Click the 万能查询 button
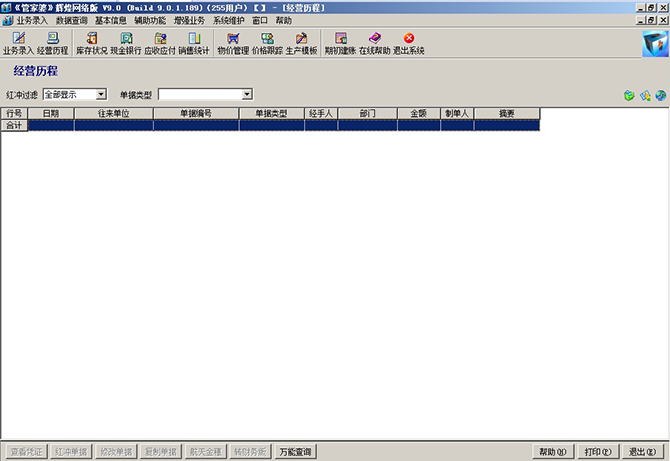The width and height of the screenshot is (670, 461). tap(295, 452)
